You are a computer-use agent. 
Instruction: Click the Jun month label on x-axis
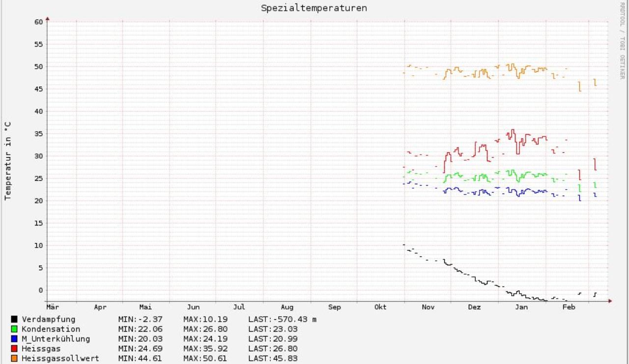pyautogui.click(x=194, y=307)
